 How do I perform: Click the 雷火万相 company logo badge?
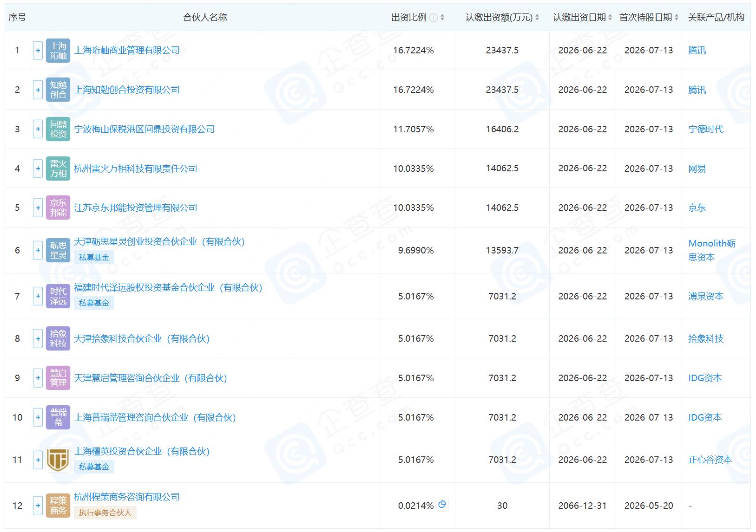coord(58,169)
